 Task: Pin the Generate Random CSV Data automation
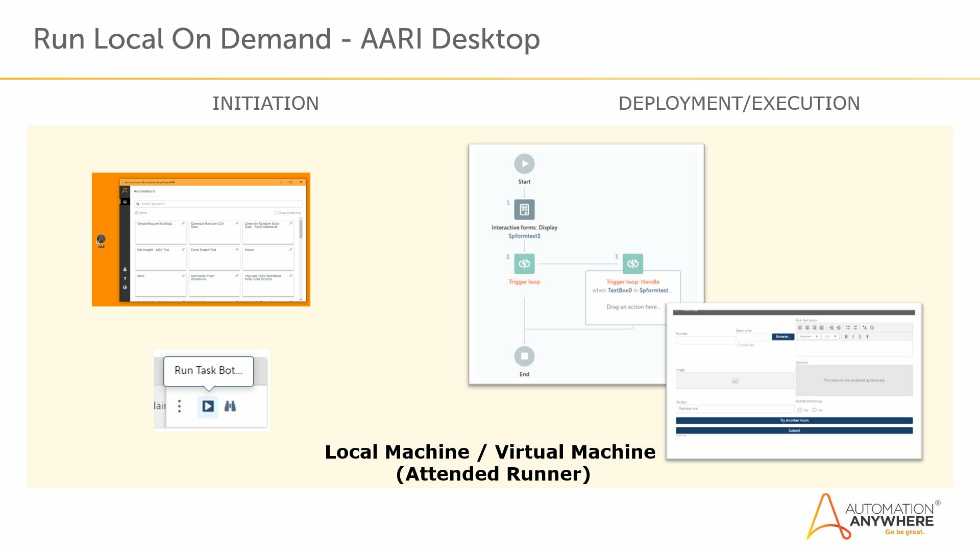237,224
